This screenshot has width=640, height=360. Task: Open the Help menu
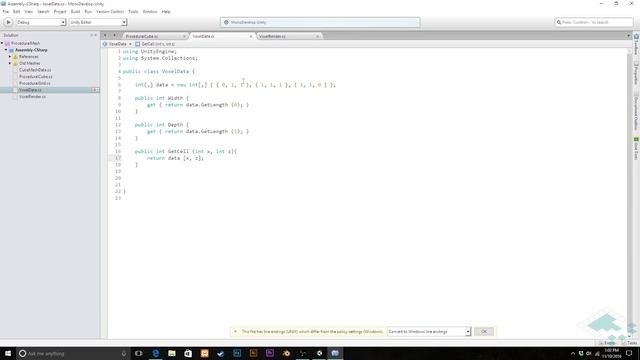pos(166,12)
